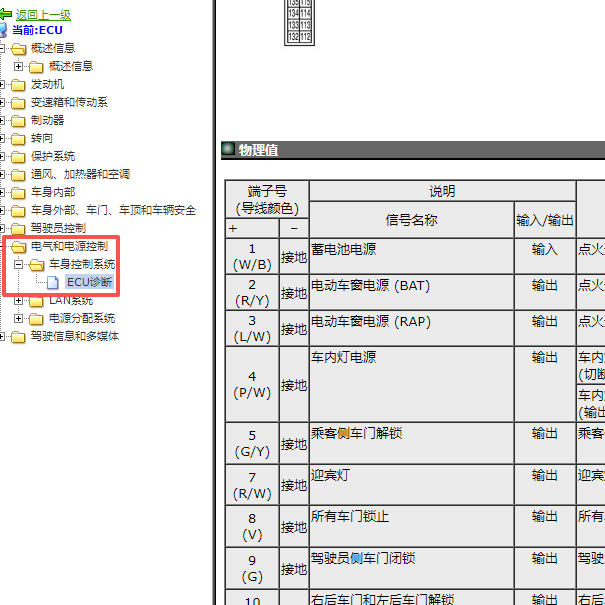The width and height of the screenshot is (605, 605).
Task: Click the nested 概述信息 folder icon
Action: (36, 67)
